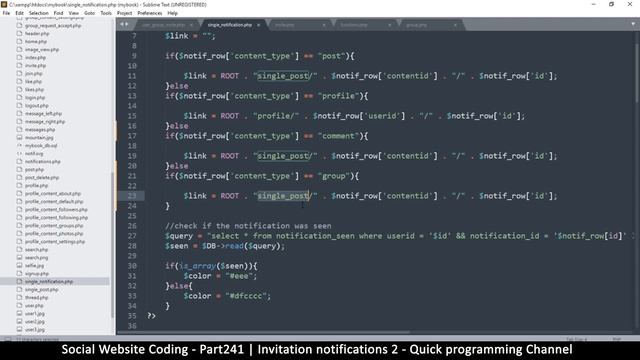Open login.php from the sidebar
Viewport: 640px width, 360px height.
pyautogui.click(x=35, y=98)
